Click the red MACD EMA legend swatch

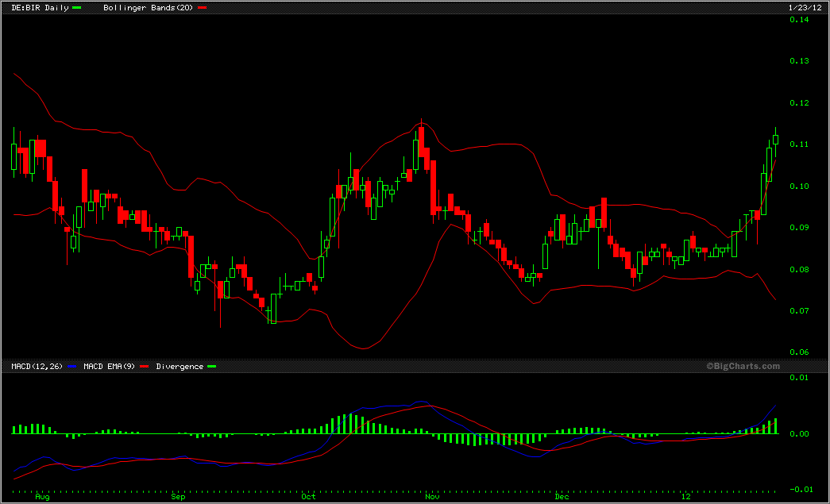[x=144, y=367]
